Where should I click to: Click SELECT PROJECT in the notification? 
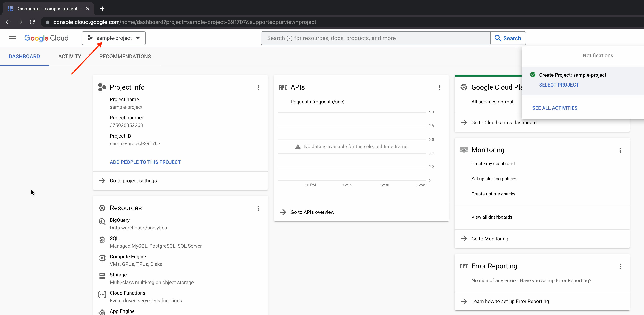559,85
